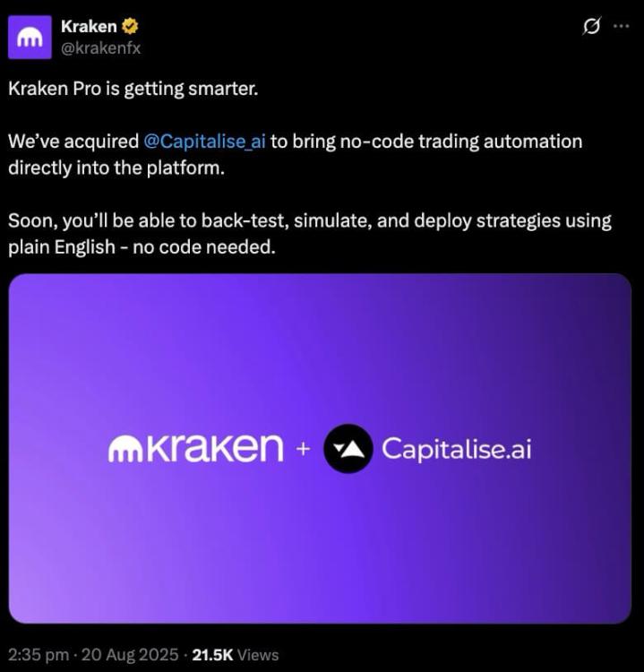
Task: Click the Kraken display name
Action: point(89,27)
